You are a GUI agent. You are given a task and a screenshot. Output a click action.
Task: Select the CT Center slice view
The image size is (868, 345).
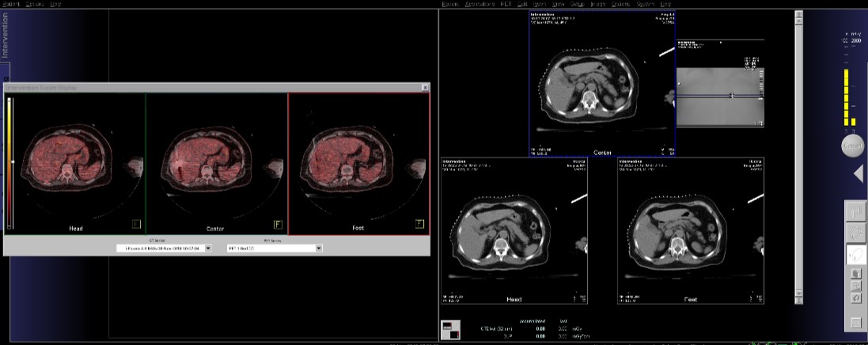[602, 84]
